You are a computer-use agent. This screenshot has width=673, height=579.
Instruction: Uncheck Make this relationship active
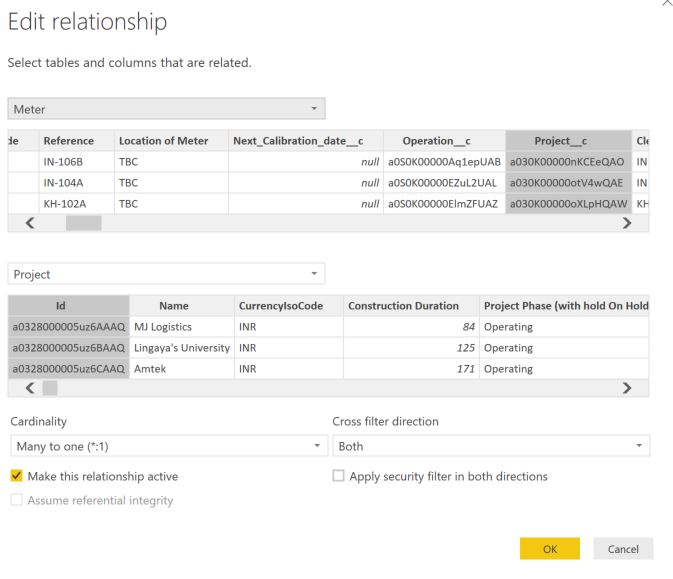16,476
